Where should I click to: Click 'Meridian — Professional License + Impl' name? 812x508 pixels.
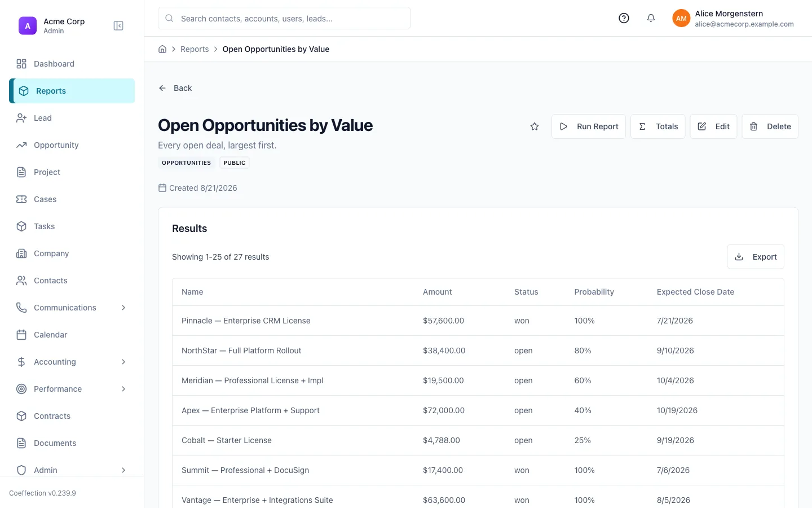click(252, 380)
